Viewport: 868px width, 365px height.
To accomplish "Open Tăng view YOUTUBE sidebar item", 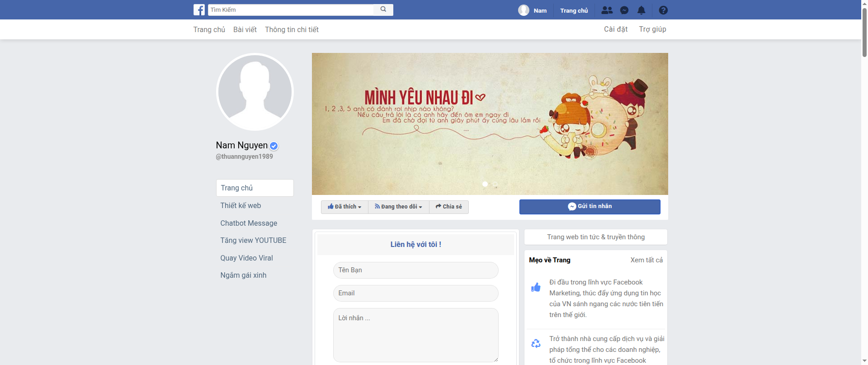I will (253, 240).
